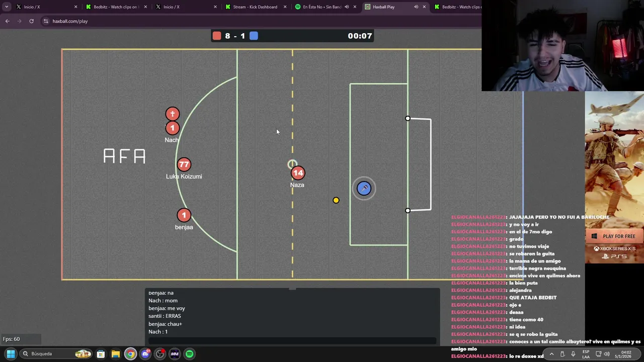Click chat message 'benjaa: me voy'
Viewport: 644px width, 362px height.
coord(167,308)
